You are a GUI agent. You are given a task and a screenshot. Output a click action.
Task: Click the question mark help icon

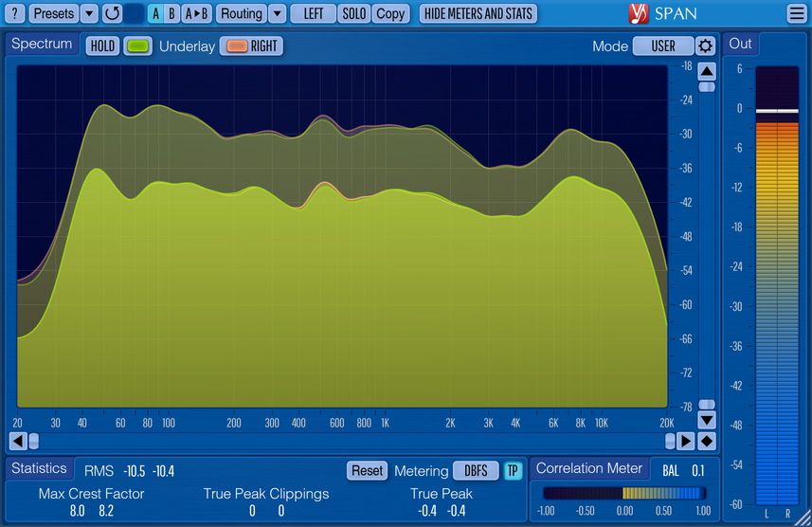click(x=15, y=13)
